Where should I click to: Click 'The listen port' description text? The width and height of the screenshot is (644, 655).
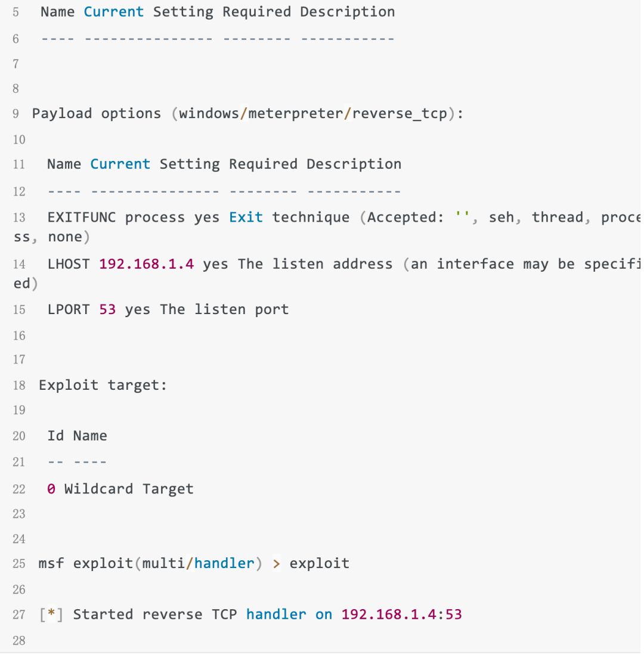[224, 310]
